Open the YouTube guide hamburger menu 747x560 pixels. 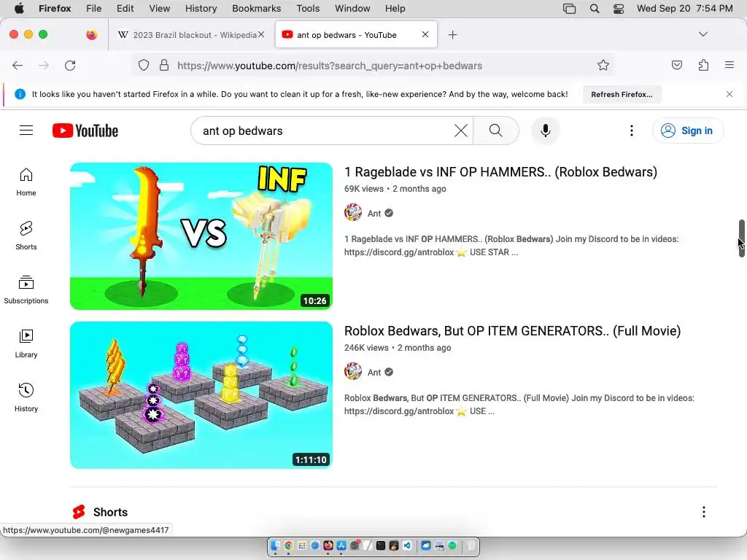(26, 131)
